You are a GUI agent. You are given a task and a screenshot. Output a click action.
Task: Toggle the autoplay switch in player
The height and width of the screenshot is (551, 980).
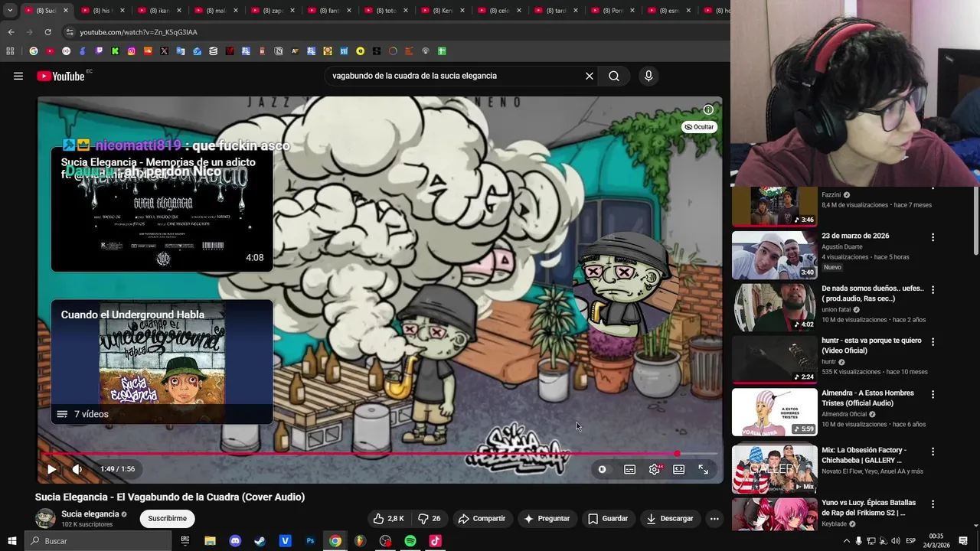click(x=603, y=469)
